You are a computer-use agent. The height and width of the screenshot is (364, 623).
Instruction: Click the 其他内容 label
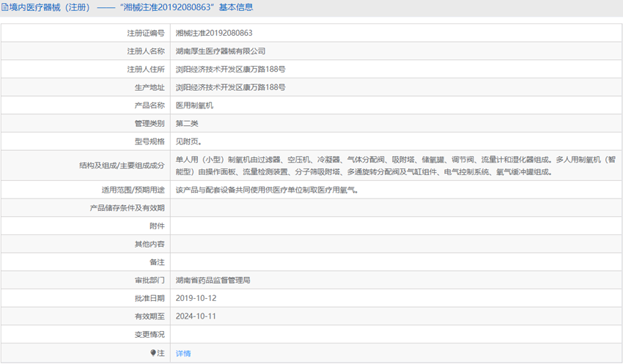[150, 244]
